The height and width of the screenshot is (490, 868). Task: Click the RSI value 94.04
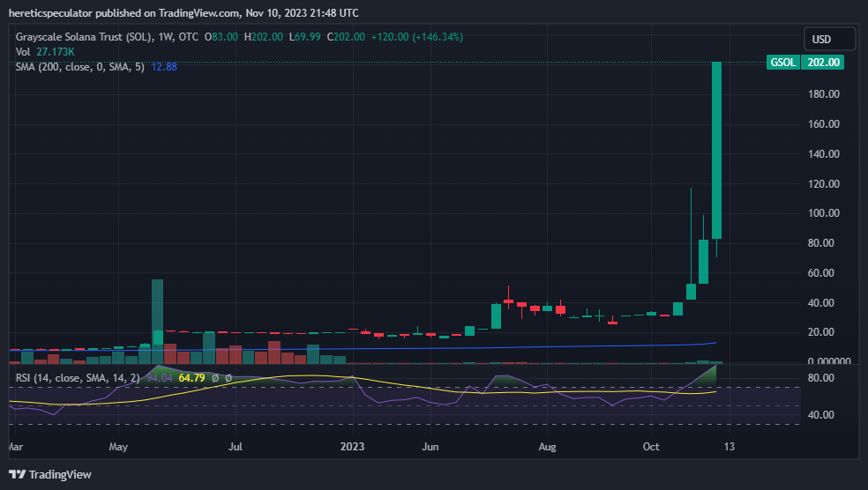click(160, 378)
